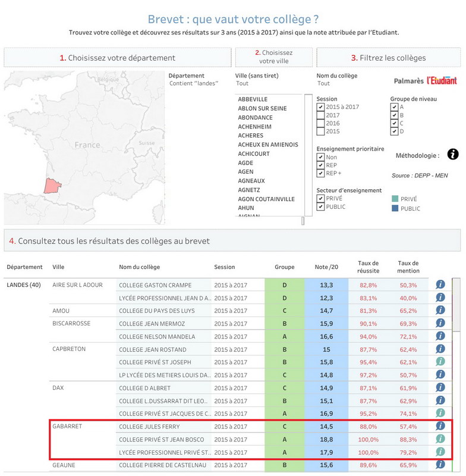Open the Méthodologie info icon
Viewport: 466px width, 476px height.
453,154
